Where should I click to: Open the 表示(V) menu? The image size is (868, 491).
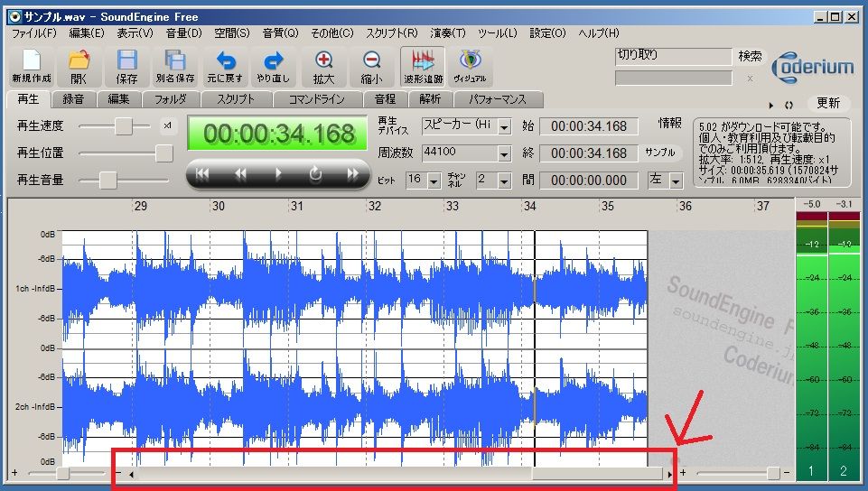click(x=135, y=33)
